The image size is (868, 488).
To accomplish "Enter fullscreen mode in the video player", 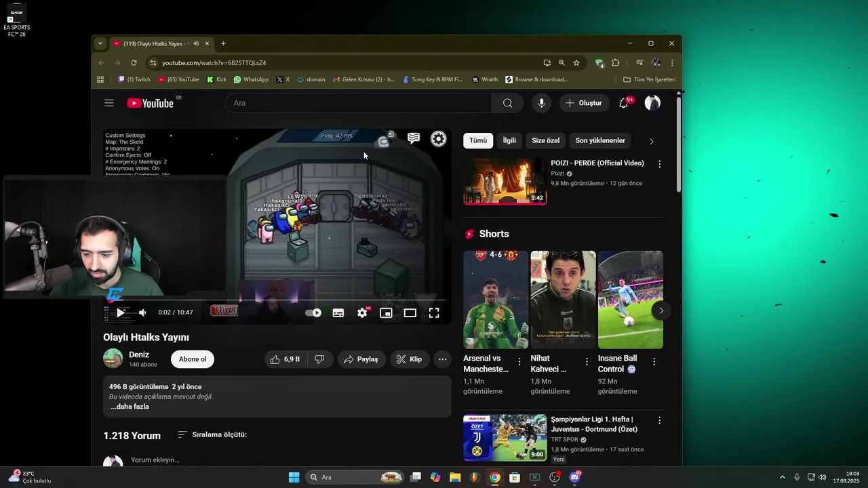I will [x=434, y=312].
